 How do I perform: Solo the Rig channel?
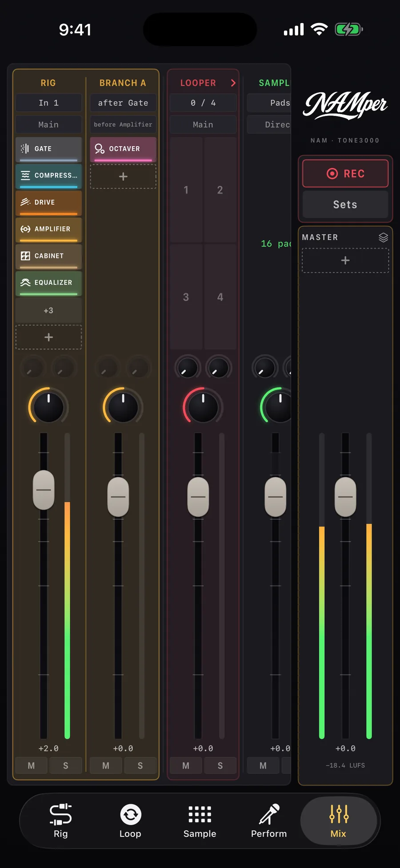tap(66, 765)
